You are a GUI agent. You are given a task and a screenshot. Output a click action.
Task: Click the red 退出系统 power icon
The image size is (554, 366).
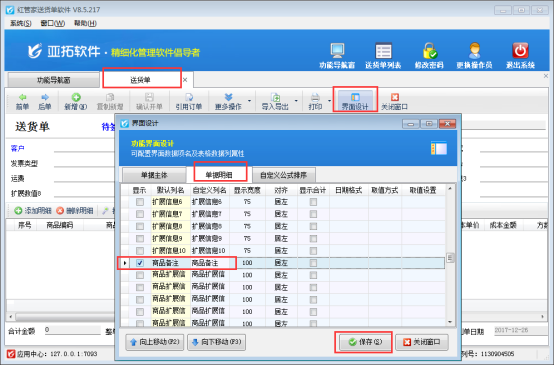(520, 51)
